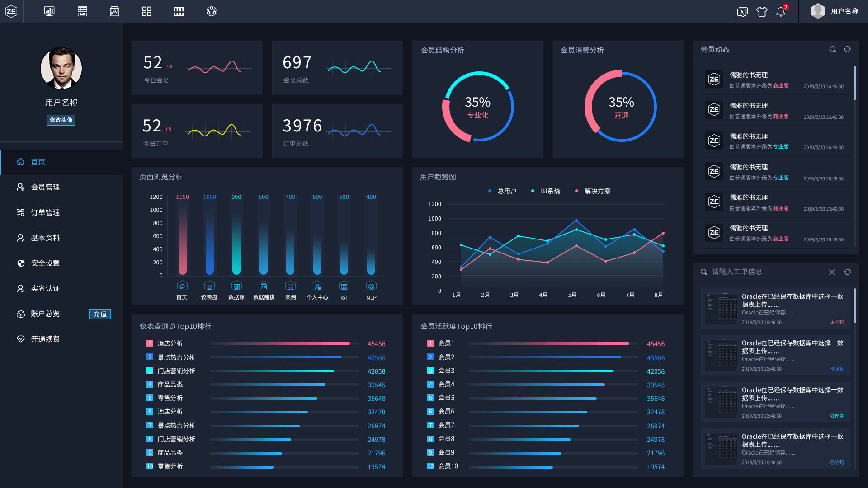868x488 pixels.
Task: Click the rank 1 酒店分析 progress bar
Action: (x=284, y=343)
